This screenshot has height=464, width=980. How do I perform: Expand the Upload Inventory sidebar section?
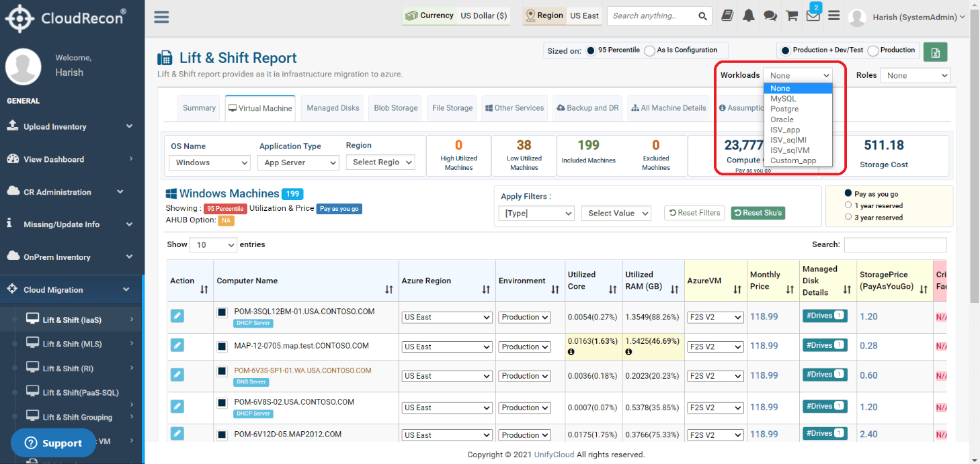pos(72,126)
